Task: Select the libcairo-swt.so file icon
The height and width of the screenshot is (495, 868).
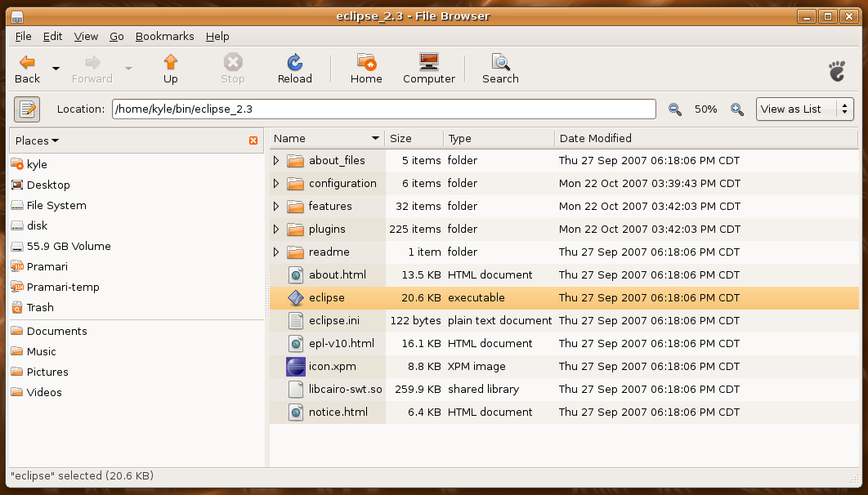Action: (296, 390)
